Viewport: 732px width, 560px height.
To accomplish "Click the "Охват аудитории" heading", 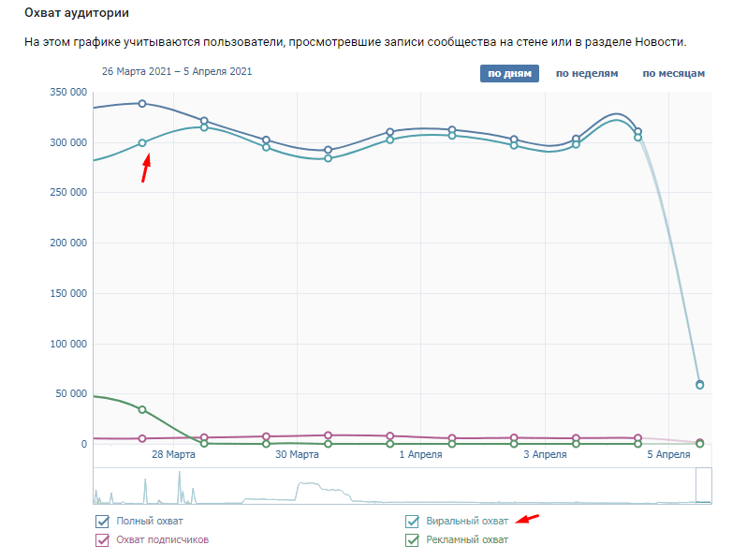I will [x=77, y=14].
